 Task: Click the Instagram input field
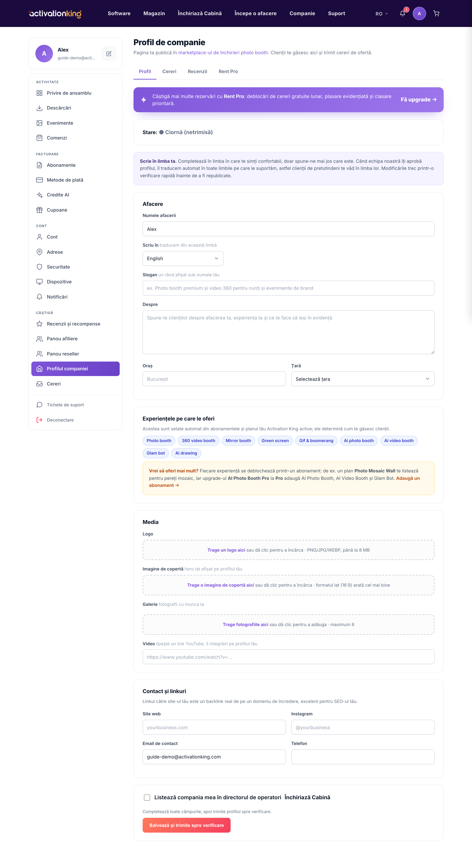(x=362, y=727)
